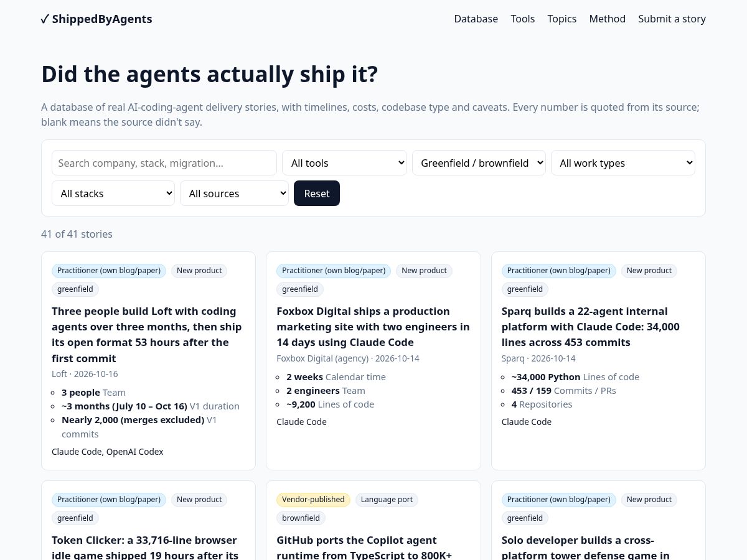Select New product tag on Foxbox card
Image resolution: width=747 pixels, height=560 pixels.
(x=425, y=271)
